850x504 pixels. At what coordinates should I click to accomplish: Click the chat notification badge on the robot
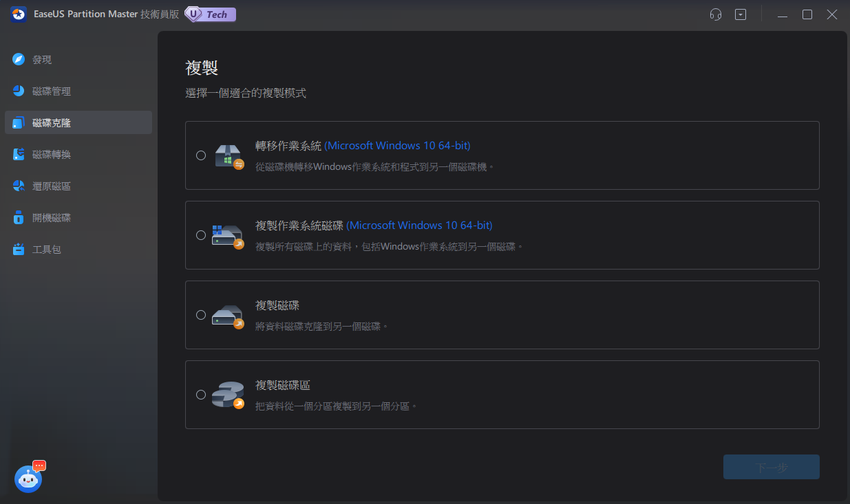click(39, 465)
